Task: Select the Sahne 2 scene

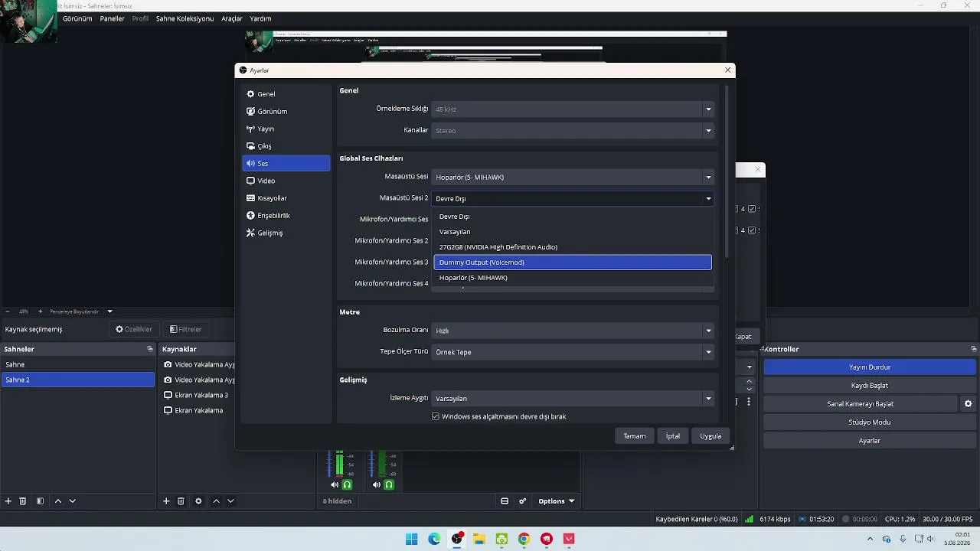Action: click(78, 380)
